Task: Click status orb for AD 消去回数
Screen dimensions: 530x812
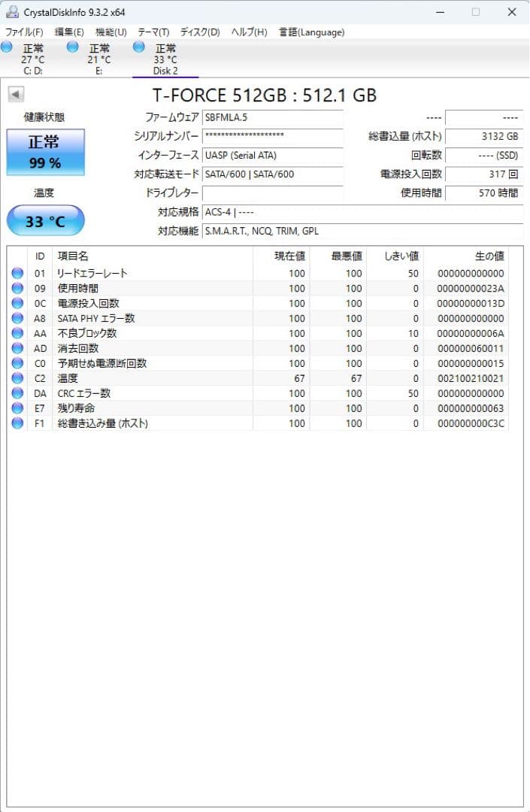Action: (x=17, y=348)
